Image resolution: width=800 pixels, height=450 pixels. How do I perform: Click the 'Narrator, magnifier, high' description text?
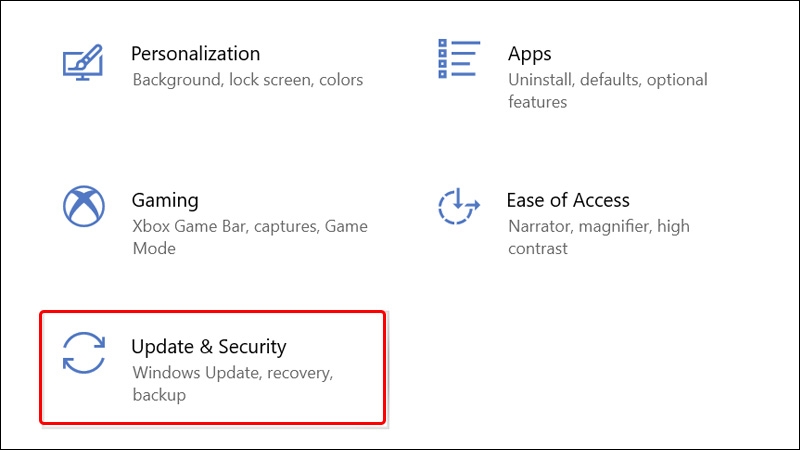[x=599, y=227]
